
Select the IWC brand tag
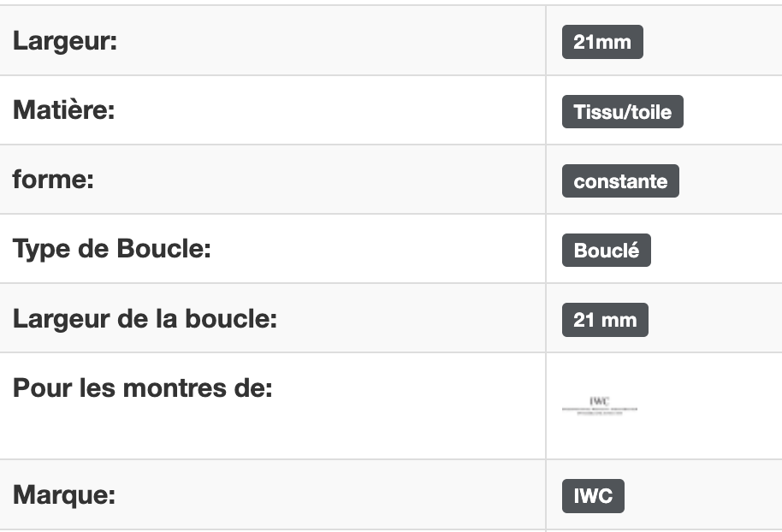tap(593, 496)
